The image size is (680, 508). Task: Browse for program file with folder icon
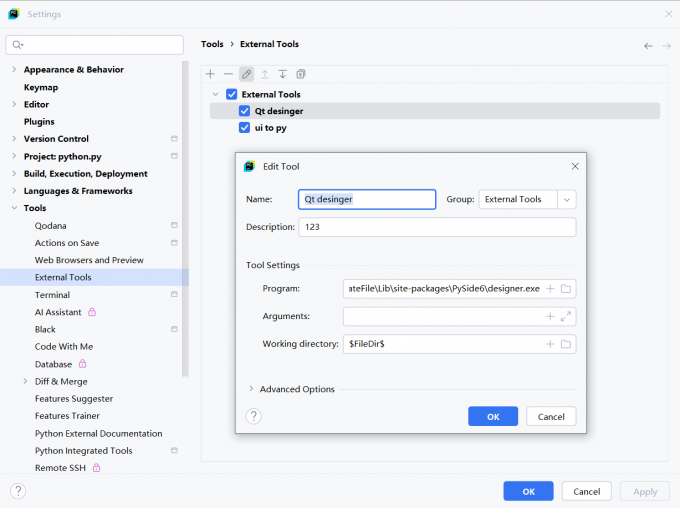(x=566, y=288)
